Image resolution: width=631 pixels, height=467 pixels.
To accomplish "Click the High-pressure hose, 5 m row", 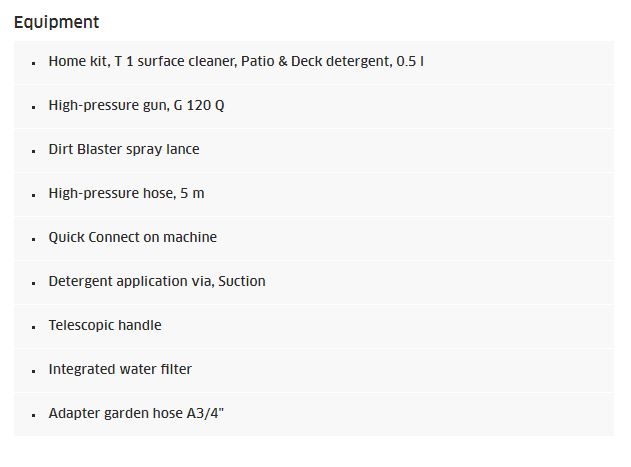I will pyautogui.click(x=314, y=194).
